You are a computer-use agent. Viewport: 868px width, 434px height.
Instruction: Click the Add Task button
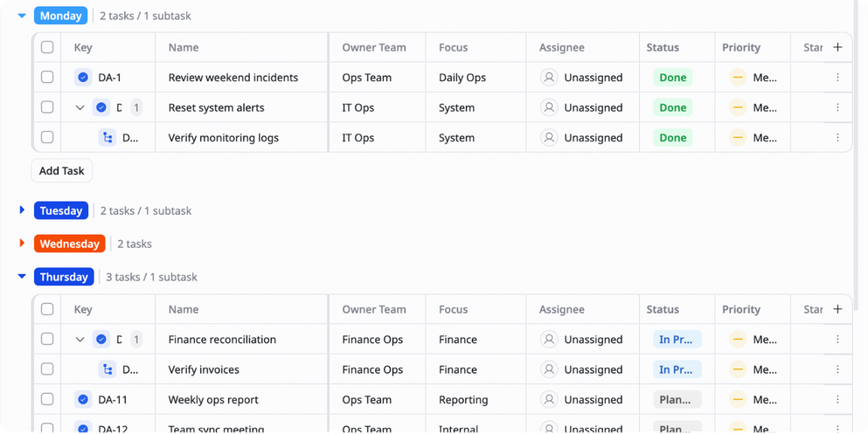[62, 171]
